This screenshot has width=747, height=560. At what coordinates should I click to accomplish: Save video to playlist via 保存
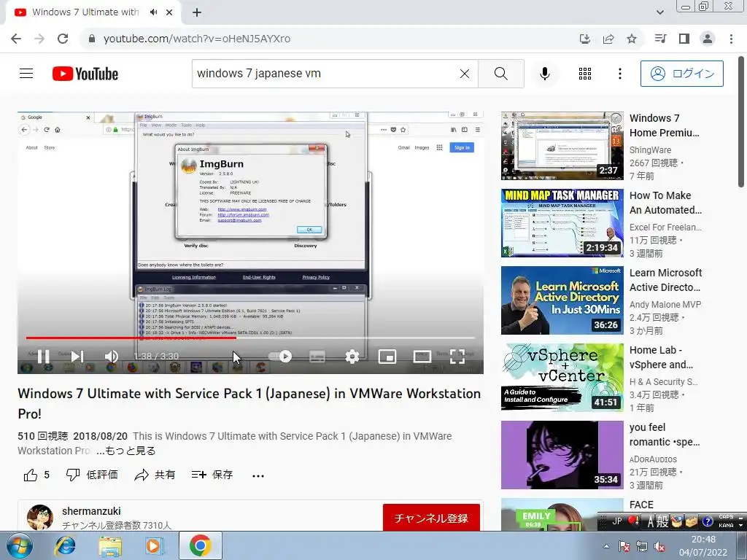click(212, 475)
